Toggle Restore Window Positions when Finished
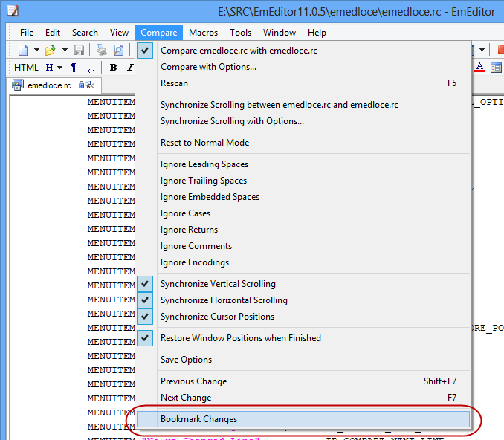The image size is (504, 440). [303, 338]
